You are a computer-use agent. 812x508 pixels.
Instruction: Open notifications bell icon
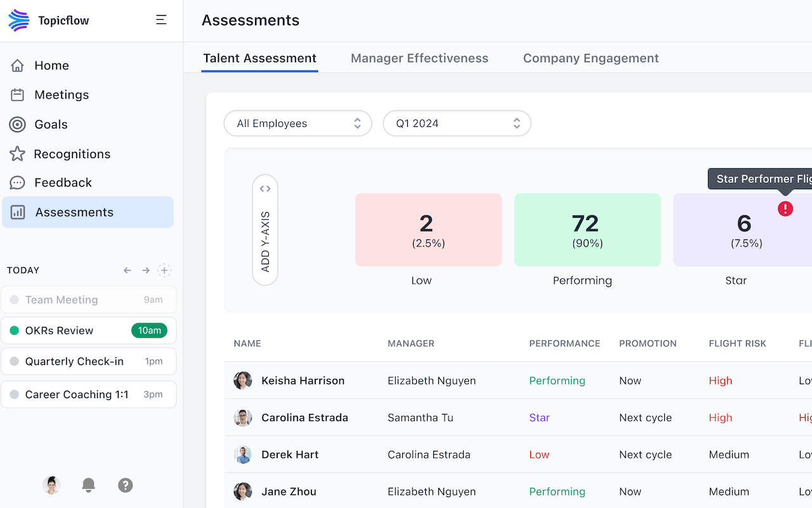pos(89,485)
